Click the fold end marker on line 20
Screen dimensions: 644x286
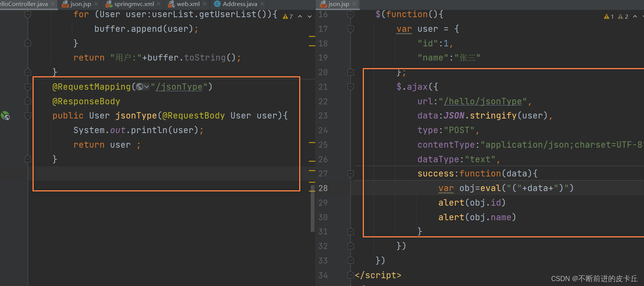coord(350,72)
